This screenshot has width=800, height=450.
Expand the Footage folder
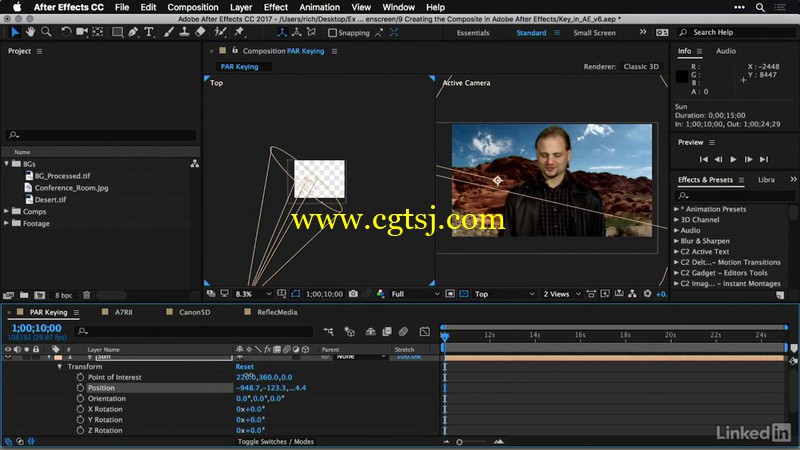pos(7,223)
